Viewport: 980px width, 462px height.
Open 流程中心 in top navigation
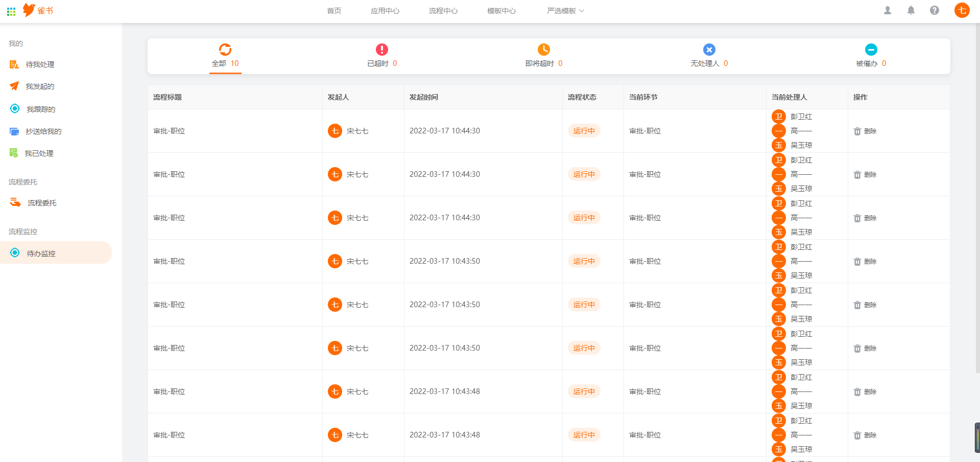(443, 11)
